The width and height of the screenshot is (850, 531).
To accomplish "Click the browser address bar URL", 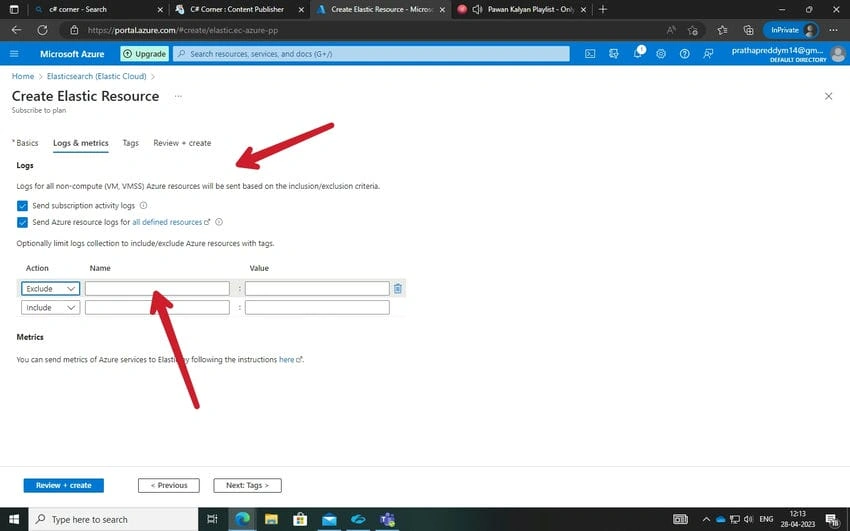I will (183, 30).
